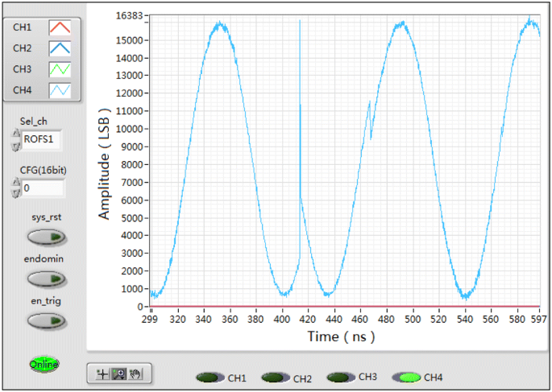Click the Sel_ch field showing ROFS1

pyautogui.click(x=42, y=140)
